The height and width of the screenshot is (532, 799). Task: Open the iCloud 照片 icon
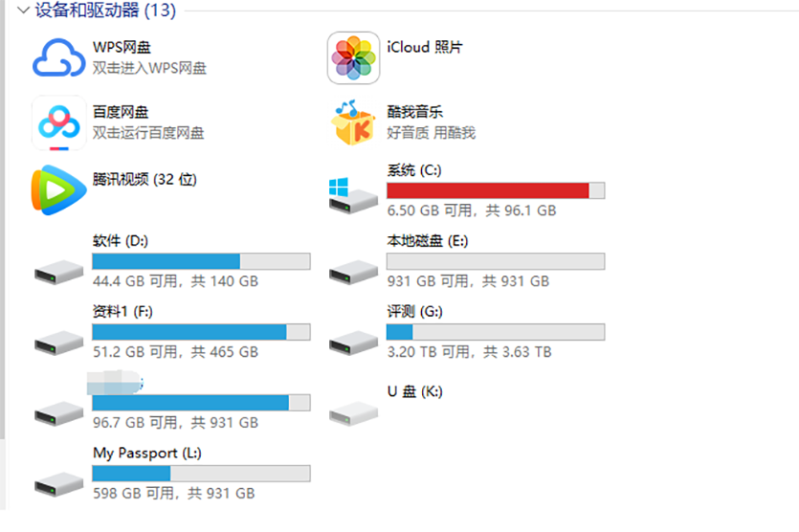pyautogui.click(x=353, y=57)
